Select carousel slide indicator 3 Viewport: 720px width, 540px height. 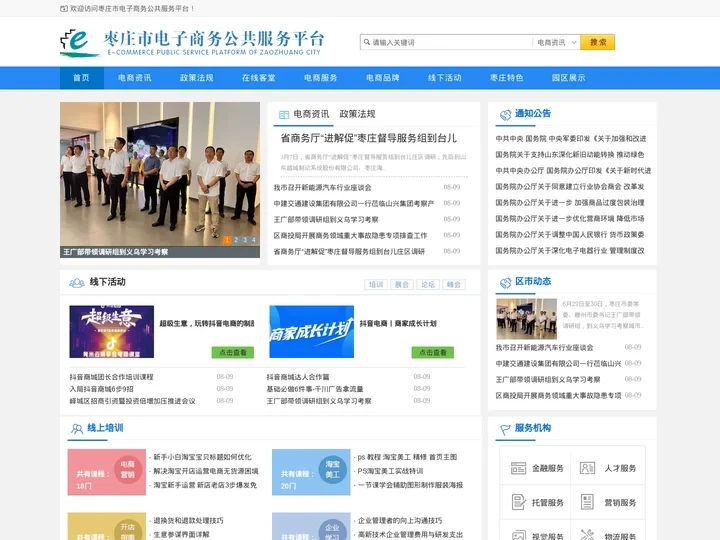point(245,240)
